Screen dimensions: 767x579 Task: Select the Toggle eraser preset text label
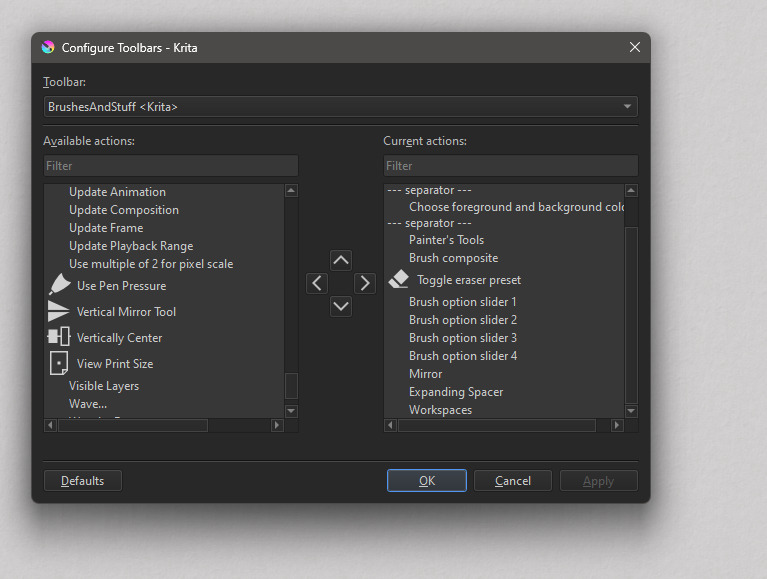pyautogui.click(x=469, y=280)
